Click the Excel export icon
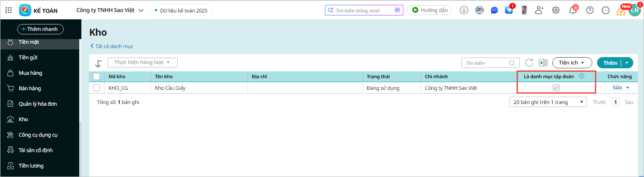Screen dimensions: 644x177 (x=543, y=63)
